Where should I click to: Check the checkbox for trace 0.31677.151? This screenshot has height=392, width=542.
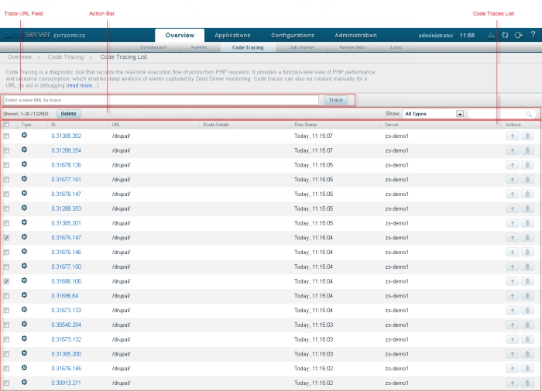(7, 180)
